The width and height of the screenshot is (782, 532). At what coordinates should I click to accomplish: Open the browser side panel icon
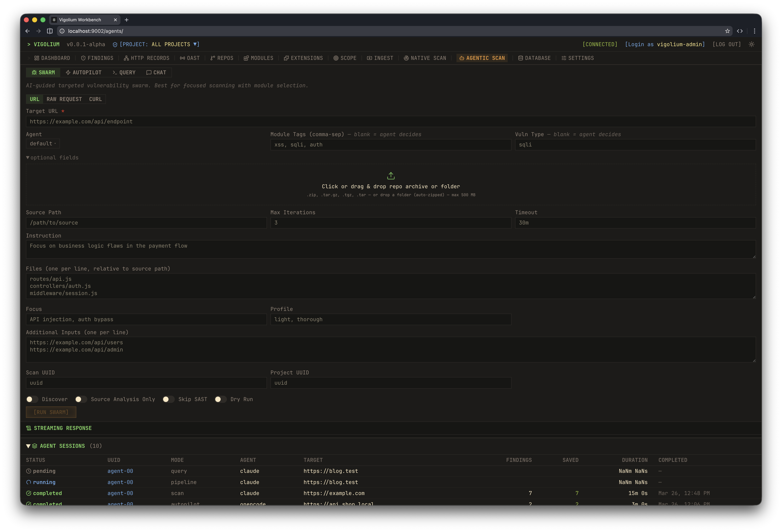coord(50,31)
